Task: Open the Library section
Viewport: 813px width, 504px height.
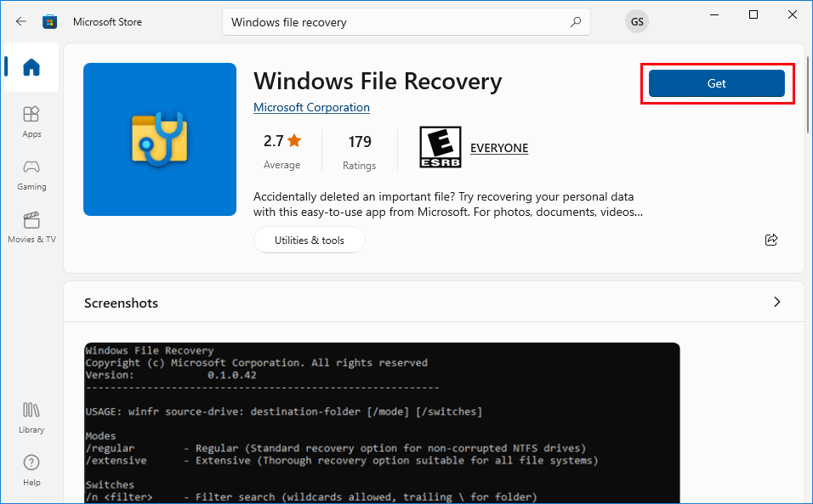Action: (x=31, y=418)
